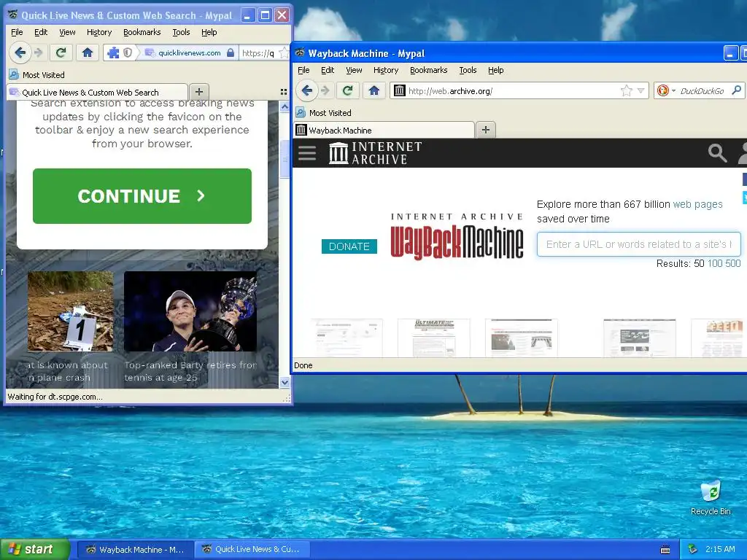This screenshot has width=747, height=560.
Task: Click the 'Top-ranked Barty retires' headline
Action: click(190, 371)
